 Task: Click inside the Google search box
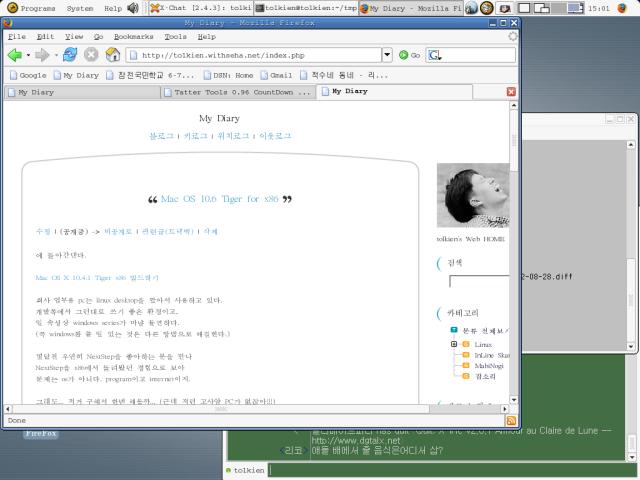(478, 55)
